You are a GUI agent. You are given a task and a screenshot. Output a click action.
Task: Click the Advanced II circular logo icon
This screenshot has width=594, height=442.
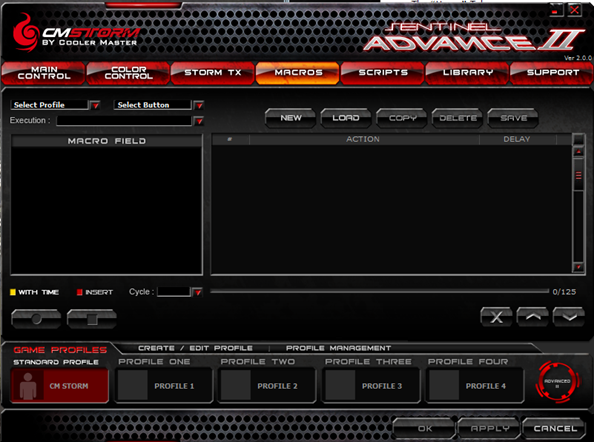(x=557, y=382)
